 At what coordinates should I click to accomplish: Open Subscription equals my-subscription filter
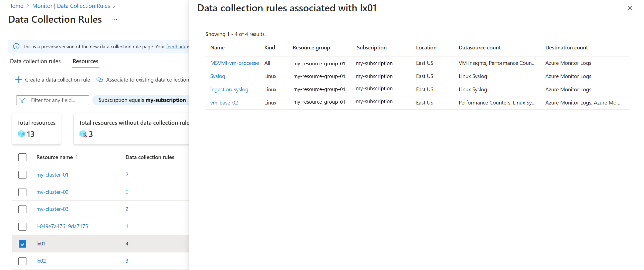142,100
